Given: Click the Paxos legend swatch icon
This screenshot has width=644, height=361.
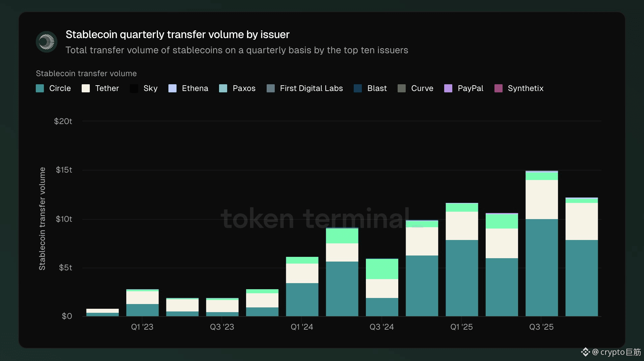Looking at the screenshot, I should coord(223,88).
